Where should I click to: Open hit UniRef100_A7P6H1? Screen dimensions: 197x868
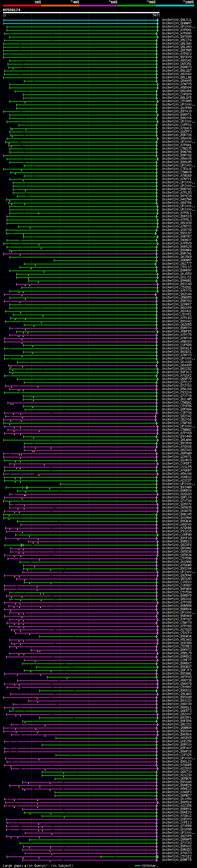(x=176, y=30)
